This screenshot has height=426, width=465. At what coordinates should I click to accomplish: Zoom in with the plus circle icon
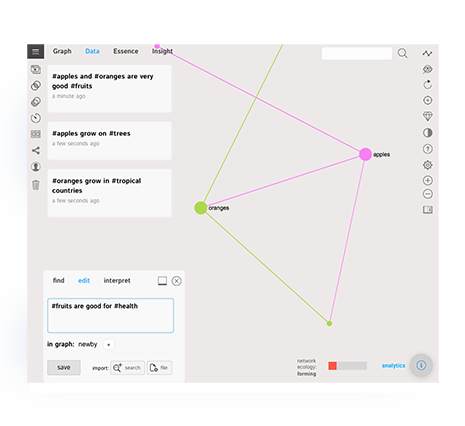pos(428,180)
